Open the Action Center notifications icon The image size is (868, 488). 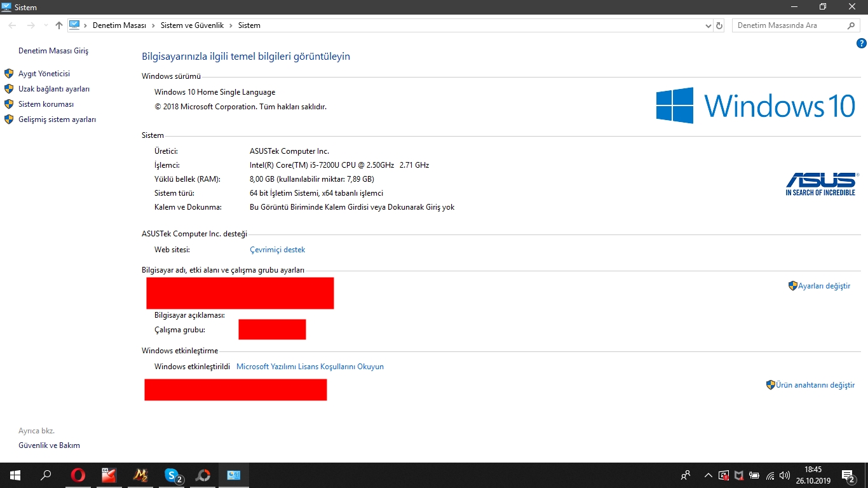tap(848, 475)
